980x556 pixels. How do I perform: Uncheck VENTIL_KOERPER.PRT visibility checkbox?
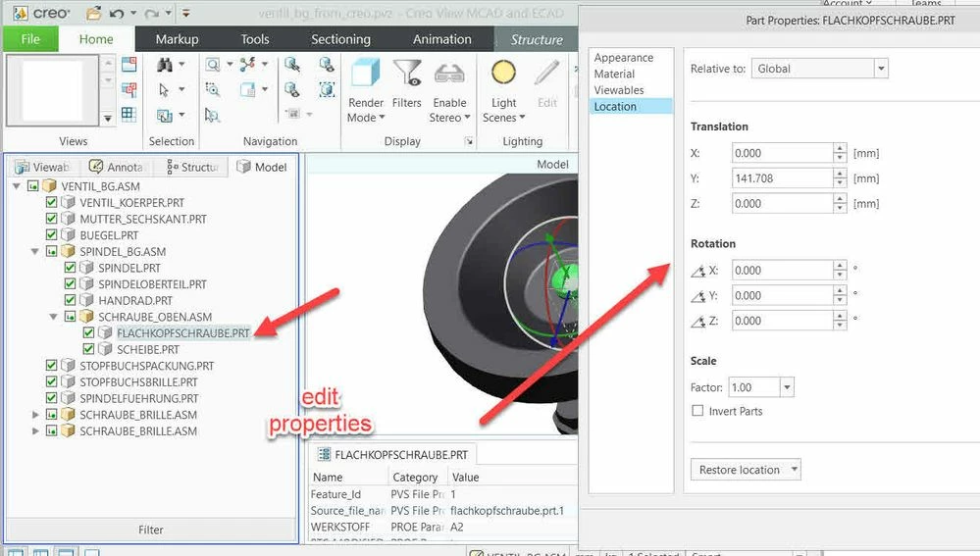52,202
